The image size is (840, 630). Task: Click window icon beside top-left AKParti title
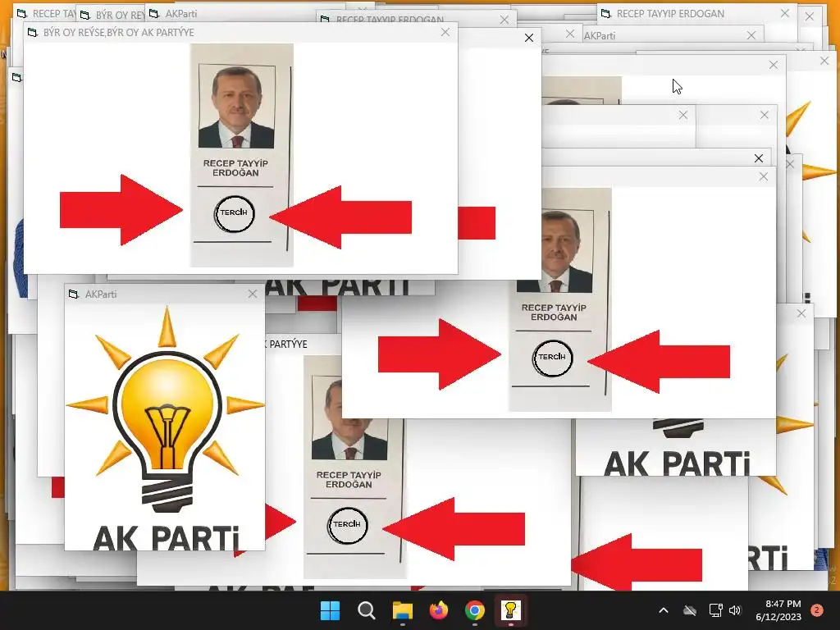pos(153,13)
